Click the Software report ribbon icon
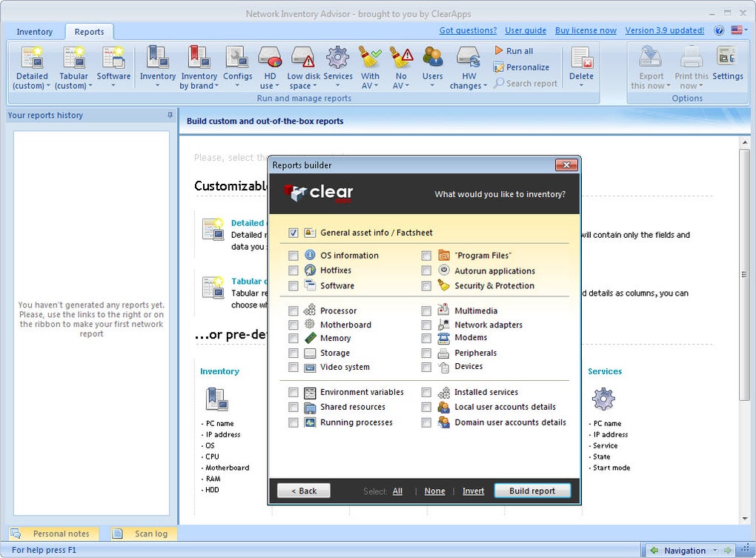The height and width of the screenshot is (558, 756). pyautogui.click(x=113, y=57)
